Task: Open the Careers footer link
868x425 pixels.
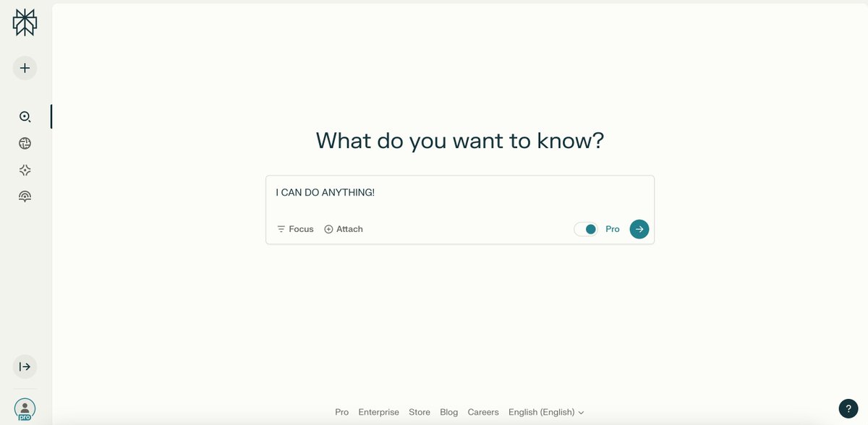Action: 483,412
